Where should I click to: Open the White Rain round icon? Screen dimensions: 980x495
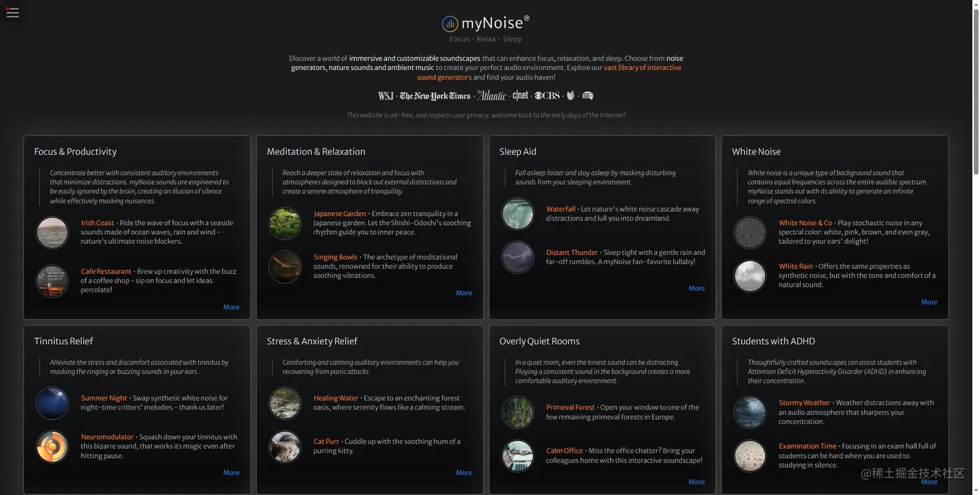(750, 276)
